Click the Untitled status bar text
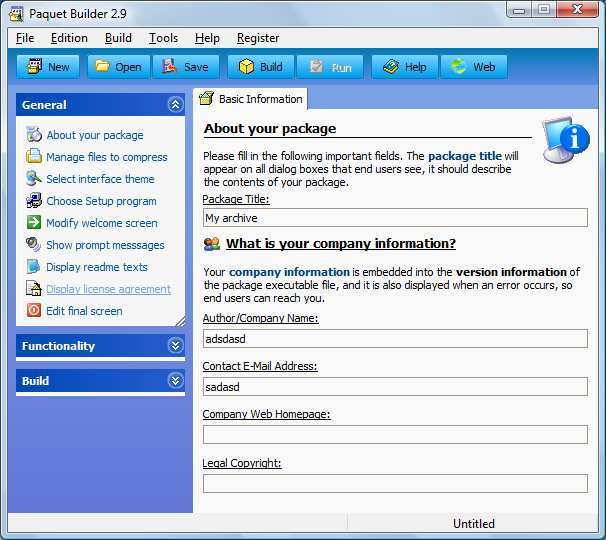The height and width of the screenshot is (540, 606). (473, 523)
